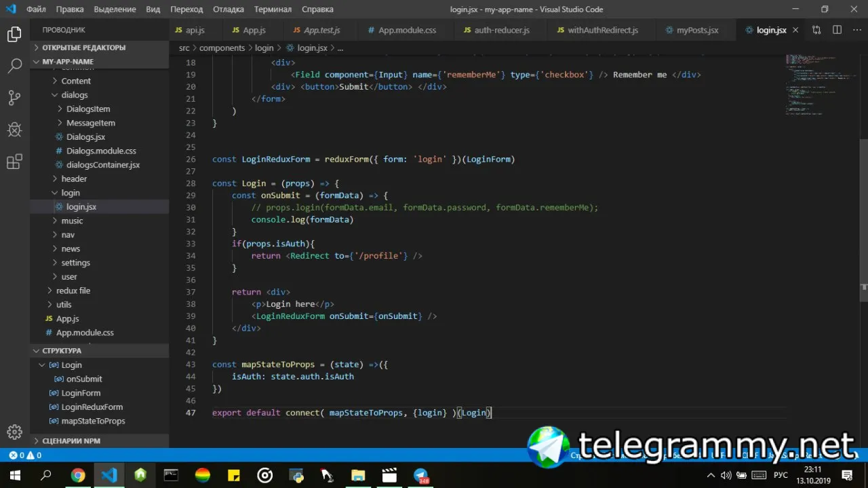Close the login.jsx editor tab
Viewport: 868px width, 488px height.
tap(795, 30)
